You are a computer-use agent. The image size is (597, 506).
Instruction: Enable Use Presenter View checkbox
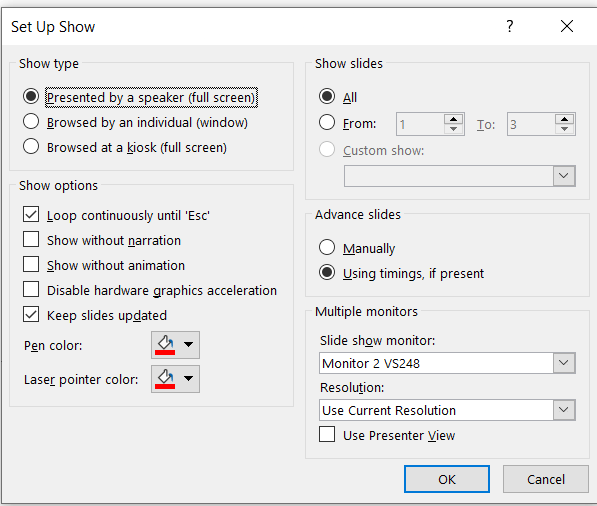tap(327, 434)
